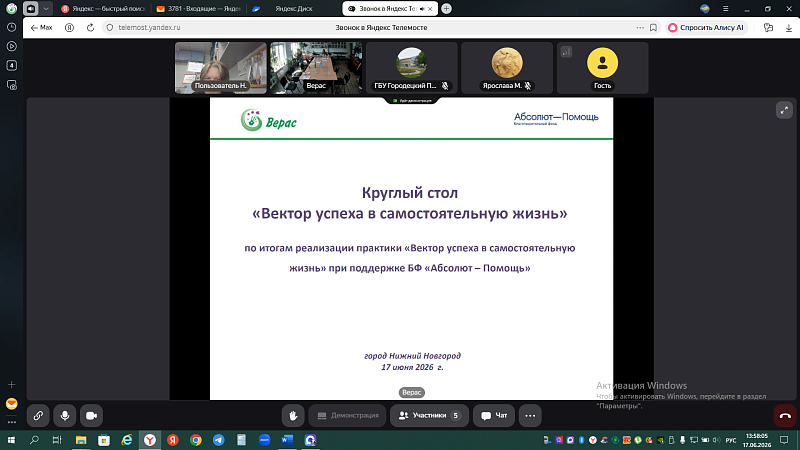
Task: Switch keyboard language РУС
Action: pos(731,440)
